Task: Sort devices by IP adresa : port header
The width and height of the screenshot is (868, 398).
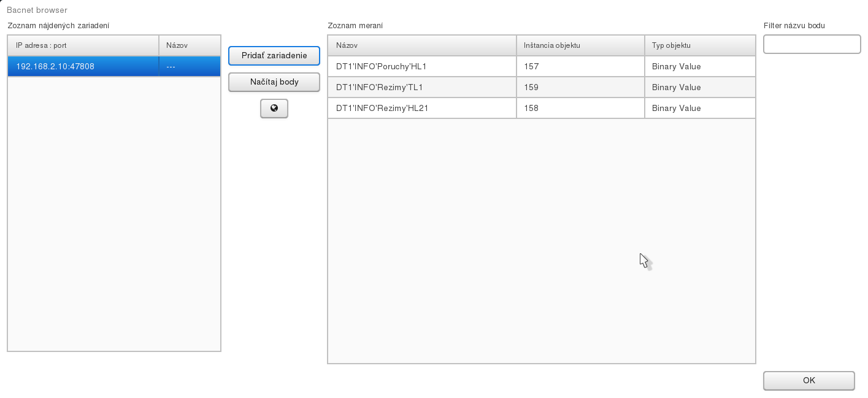Action: [x=83, y=45]
